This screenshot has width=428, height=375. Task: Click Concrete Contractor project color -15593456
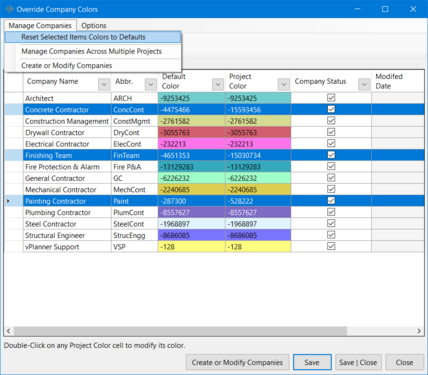pos(258,110)
